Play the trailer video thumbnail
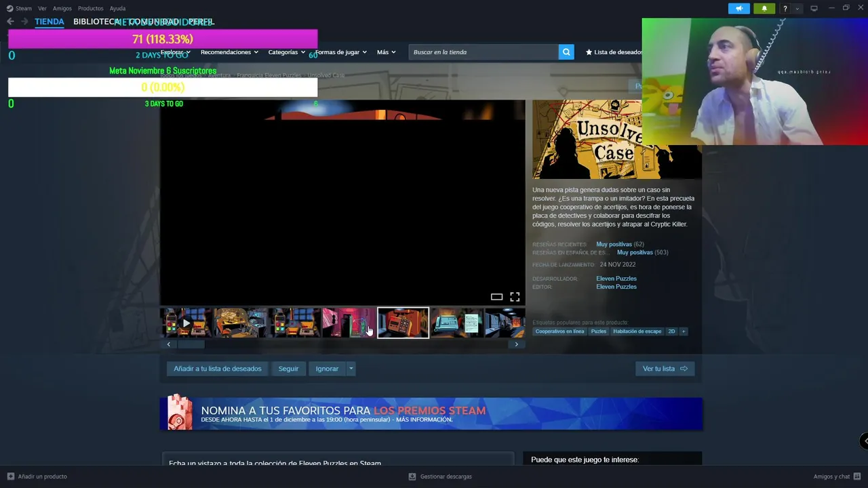This screenshot has width=868, height=488. pyautogui.click(x=186, y=323)
